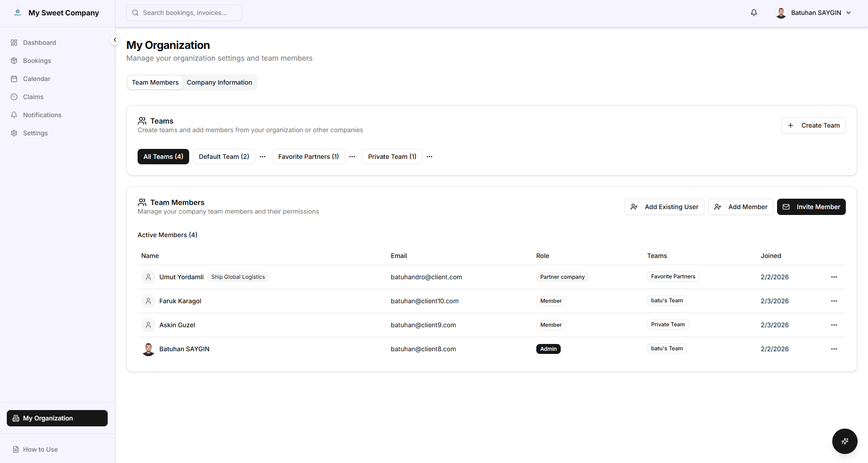Image resolution: width=868 pixels, height=463 pixels.
Task: Switch to the Company Information tab
Action: [x=219, y=82]
